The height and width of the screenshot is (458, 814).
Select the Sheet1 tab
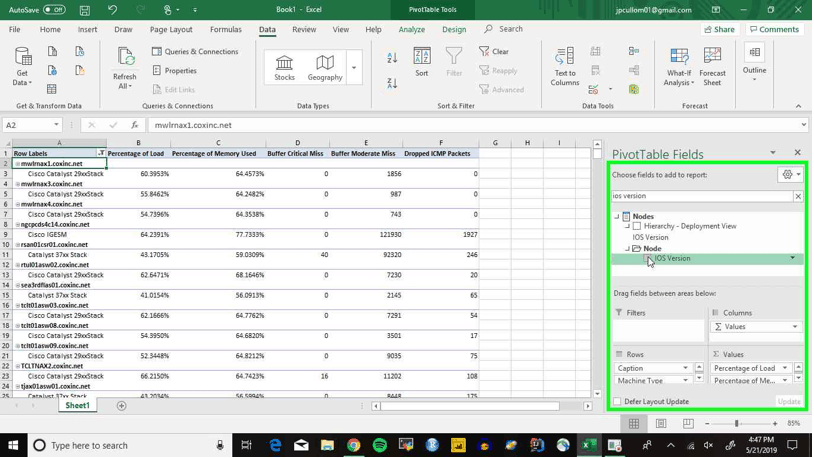pyautogui.click(x=77, y=406)
